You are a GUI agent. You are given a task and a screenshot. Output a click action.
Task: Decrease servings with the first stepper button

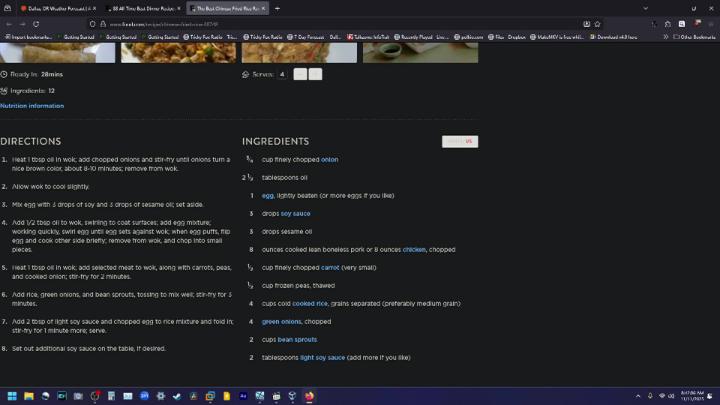[x=300, y=74]
